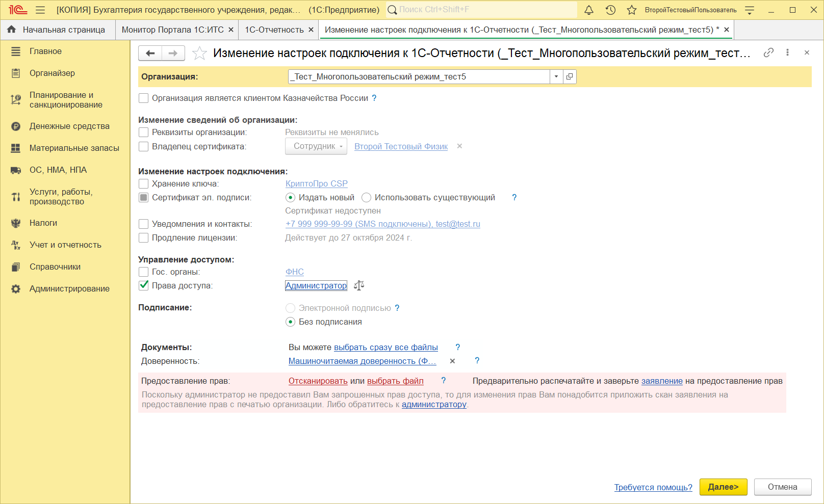Image resolution: width=824 pixels, height=504 pixels.
Task: Open ОС, НМА, НПА section
Action: (65, 170)
